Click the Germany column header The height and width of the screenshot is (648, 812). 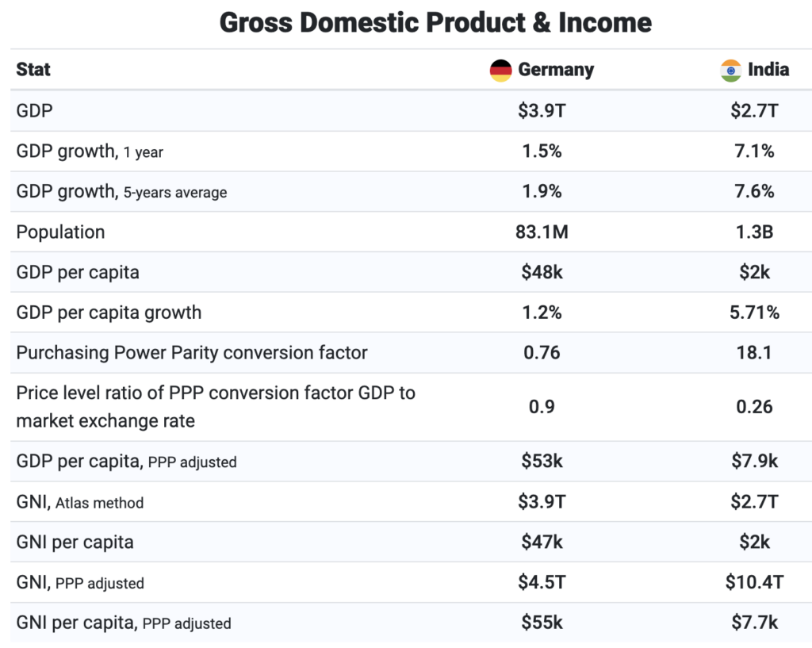pos(555,70)
